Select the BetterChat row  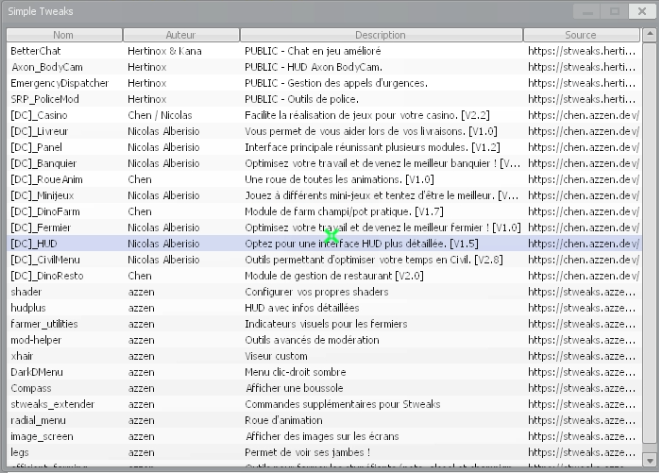(x=36, y=50)
